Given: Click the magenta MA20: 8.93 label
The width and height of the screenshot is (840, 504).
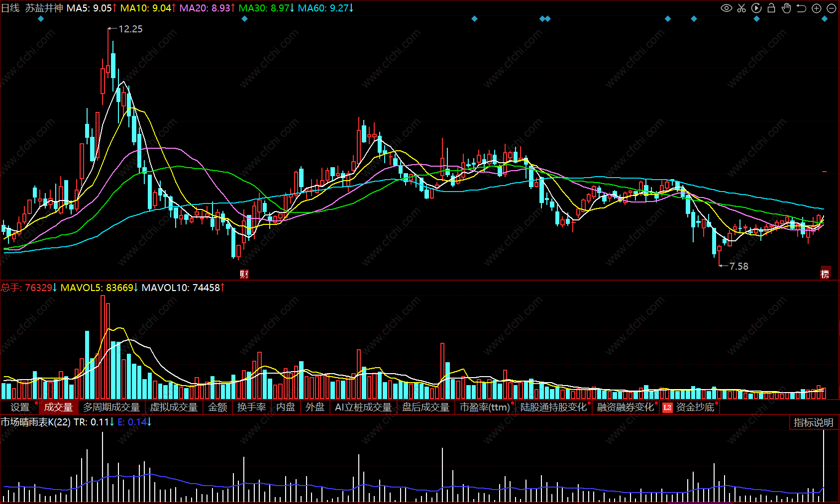Looking at the screenshot, I should point(207,8).
